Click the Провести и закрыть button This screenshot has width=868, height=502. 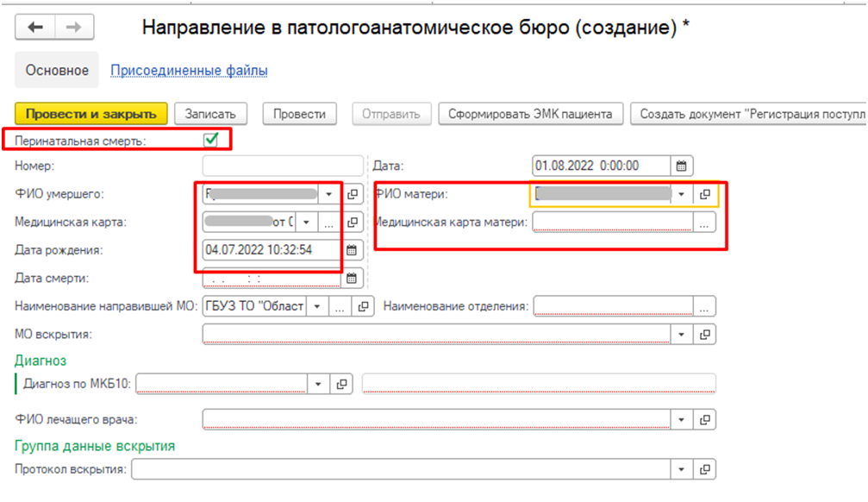click(91, 114)
